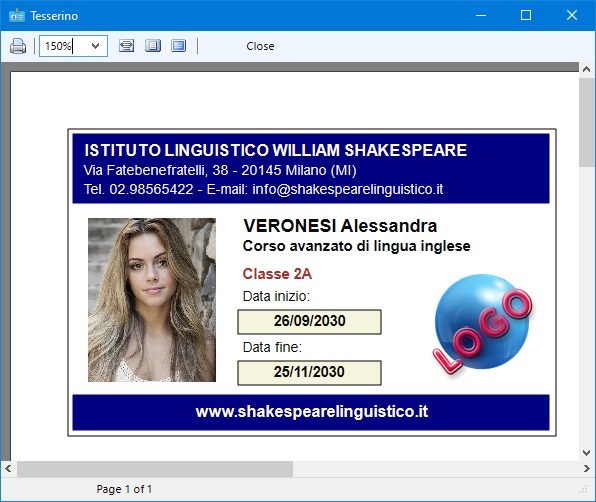Open the zoom percentage dropdown arrow
The height and width of the screenshot is (502, 596).
[95, 46]
